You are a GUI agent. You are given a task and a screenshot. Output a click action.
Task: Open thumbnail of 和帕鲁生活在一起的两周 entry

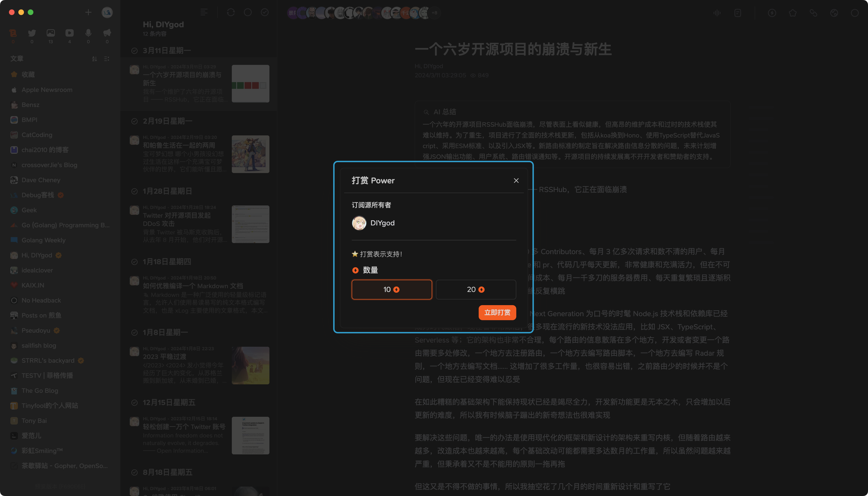(x=250, y=154)
